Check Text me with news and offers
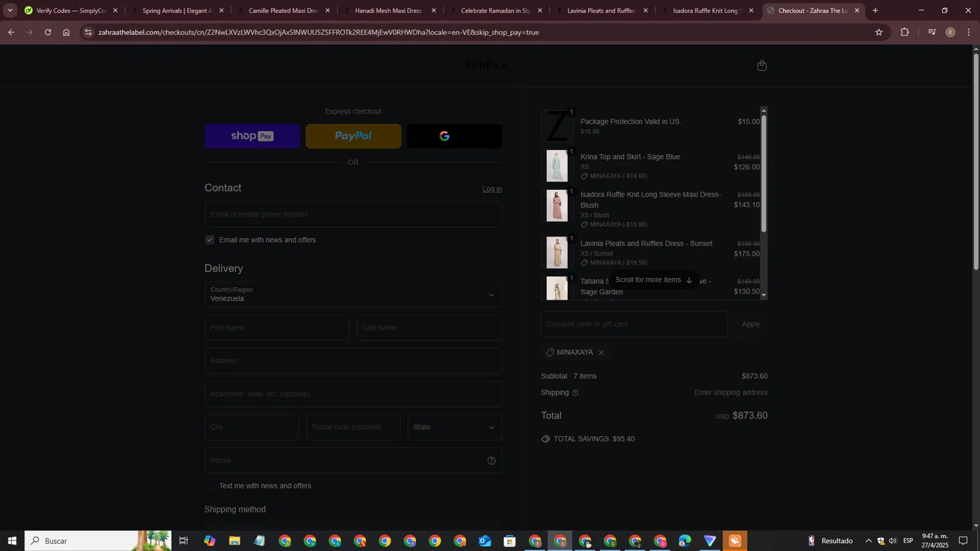Screen dimensions: 980x551 pos(210,486)
